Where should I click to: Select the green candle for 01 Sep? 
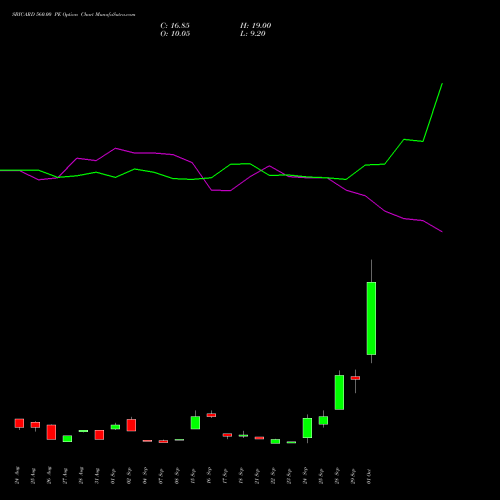115,427
